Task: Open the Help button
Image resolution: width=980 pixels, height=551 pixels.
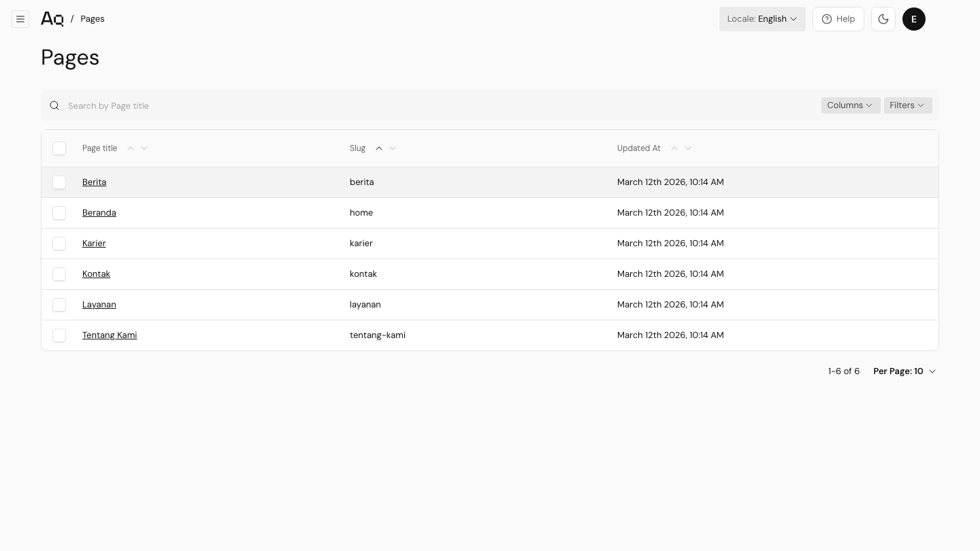Action: 838,19
